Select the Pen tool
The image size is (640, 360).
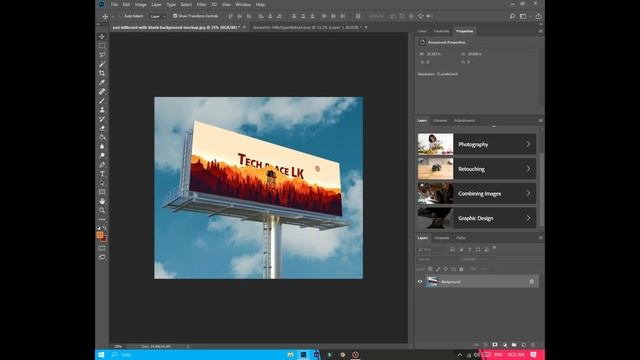[102, 164]
